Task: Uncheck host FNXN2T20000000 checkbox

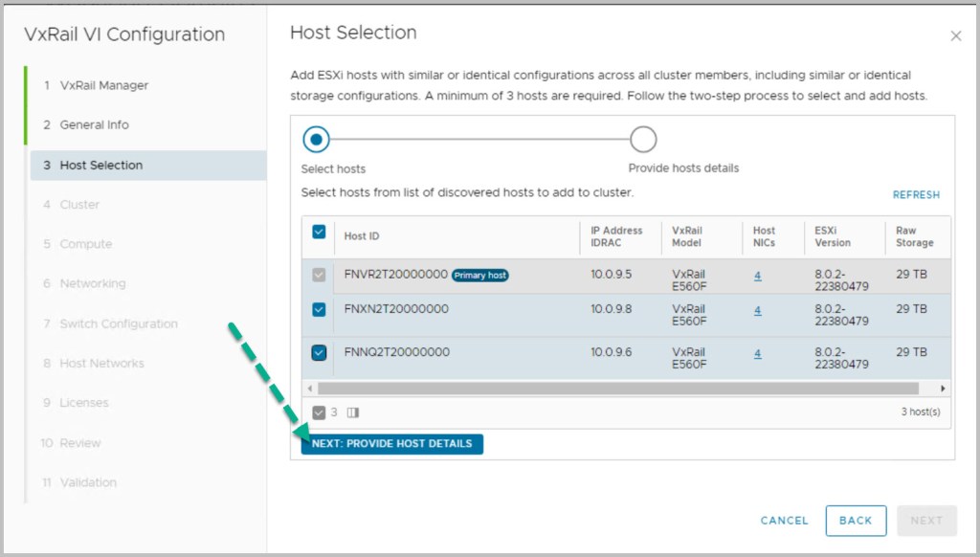Action: (x=319, y=310)
